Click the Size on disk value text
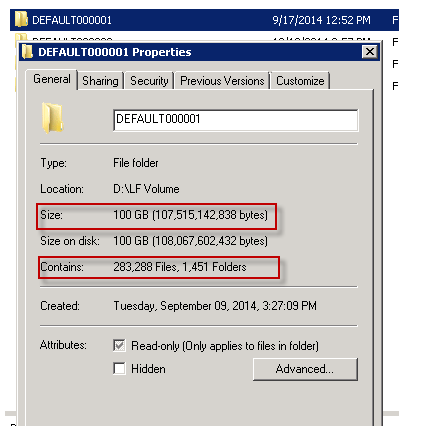The image size is (425, 436). tap(190, 241)
